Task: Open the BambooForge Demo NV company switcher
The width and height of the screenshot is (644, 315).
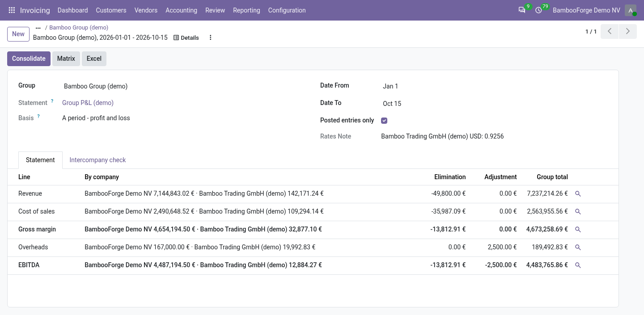Action: coord(586,10)
